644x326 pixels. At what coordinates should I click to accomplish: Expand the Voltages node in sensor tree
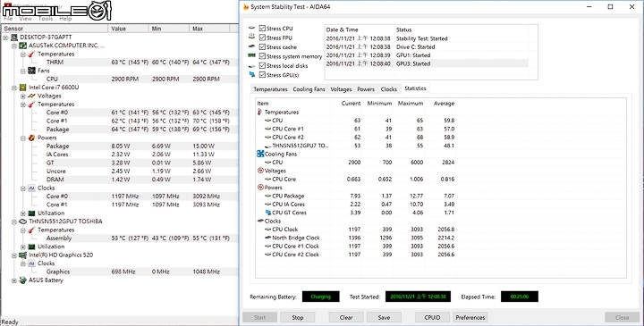click(22, 96)
